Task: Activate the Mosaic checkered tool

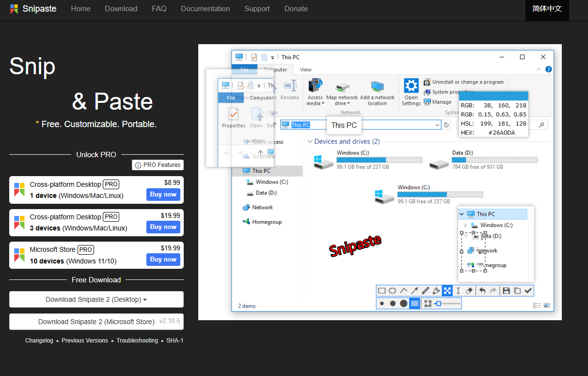Action: (x=447, y=291)
